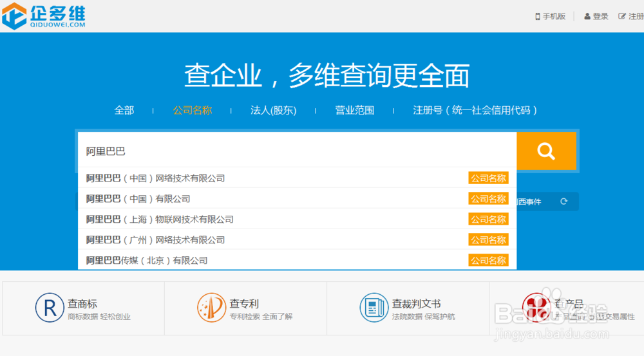Open the 查专利 patent icon
This screenshot has height=356, width=644.
point(211,308)
